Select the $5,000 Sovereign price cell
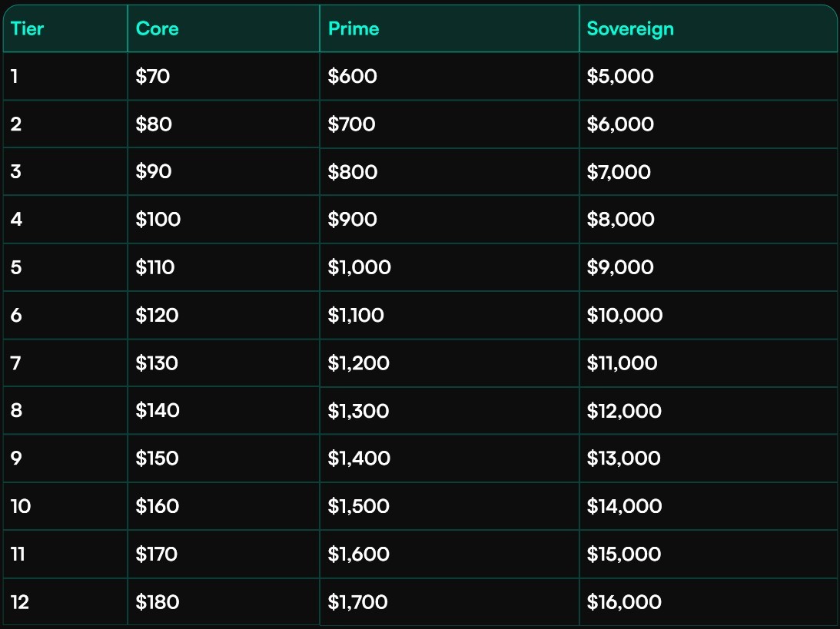The width and height of the screenshot is (840, 629). 620,76
